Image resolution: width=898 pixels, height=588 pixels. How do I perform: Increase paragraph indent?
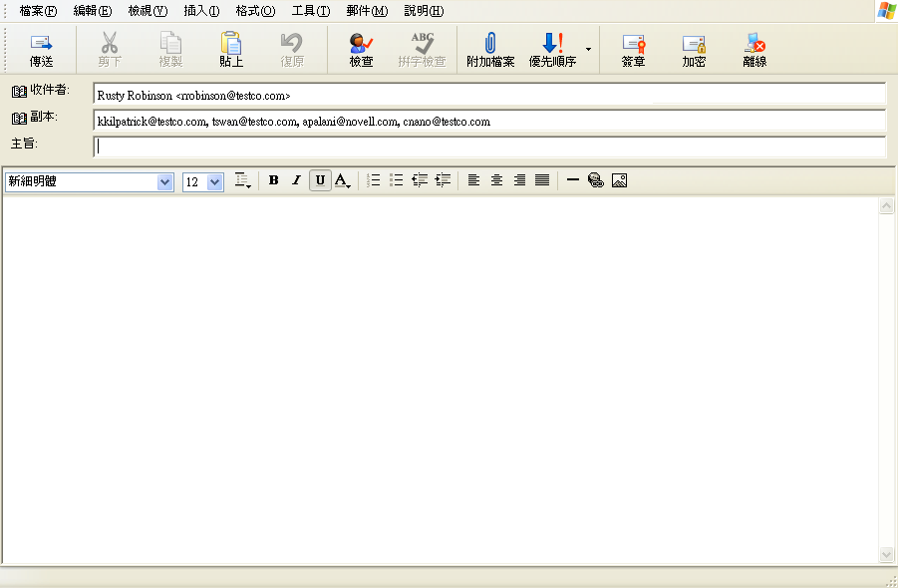coord(443,180)
